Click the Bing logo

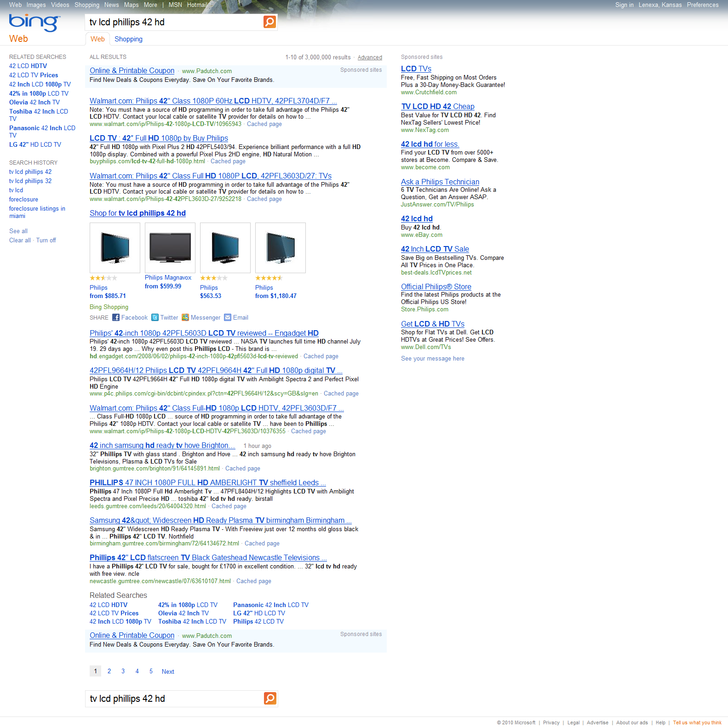pos(34,22)
